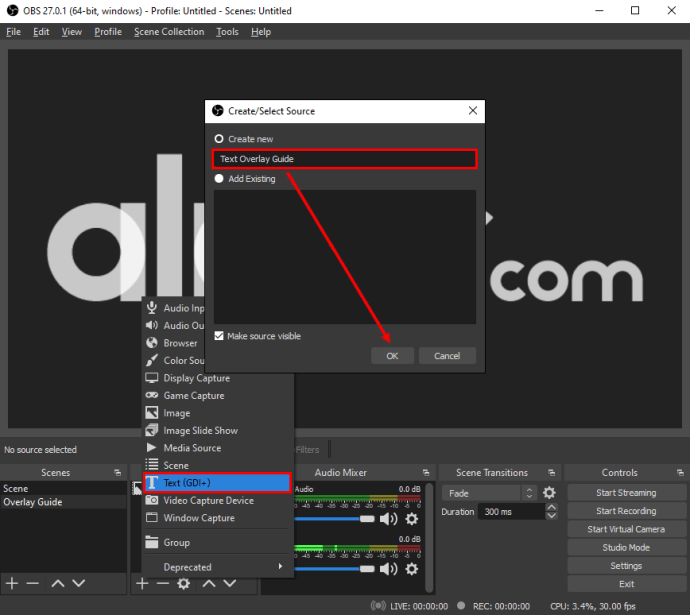Select the Audio Input microphone icon in the add-source menu
Viewport: 690px width, 615px height.
point(152,308)
